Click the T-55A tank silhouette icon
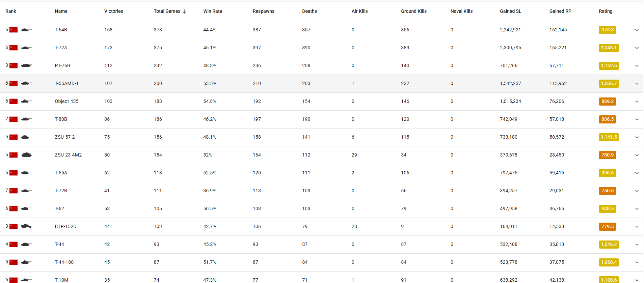 (26, 172)
